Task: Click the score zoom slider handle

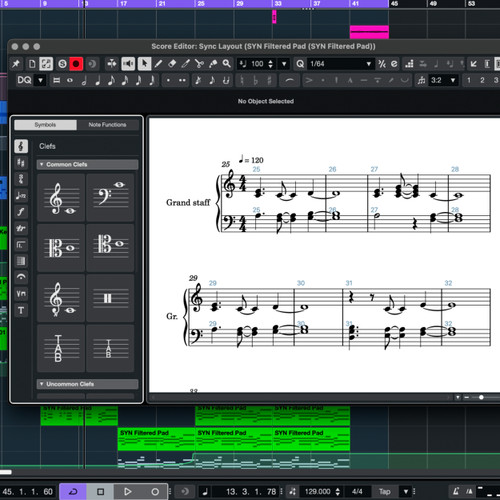Action: point(481,397)
